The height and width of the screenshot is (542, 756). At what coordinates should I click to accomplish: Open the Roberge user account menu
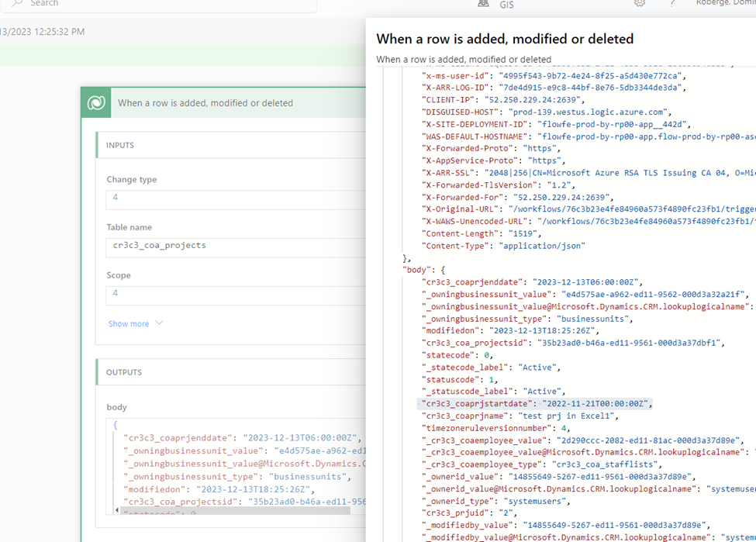726,3
